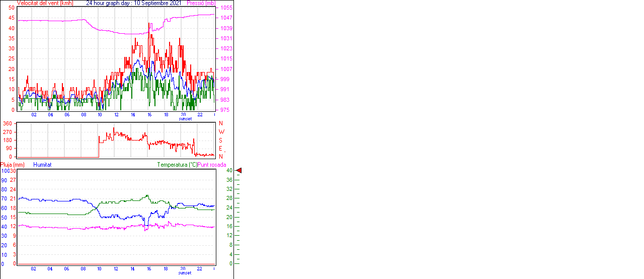The image size is (644, 279).
Task: Click the 'E' compass direction label
Action: (220, 149)
